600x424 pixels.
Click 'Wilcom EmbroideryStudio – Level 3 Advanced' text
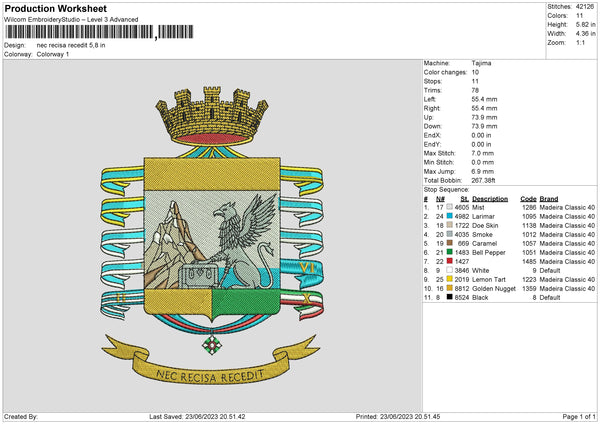[x=71, y=20]
